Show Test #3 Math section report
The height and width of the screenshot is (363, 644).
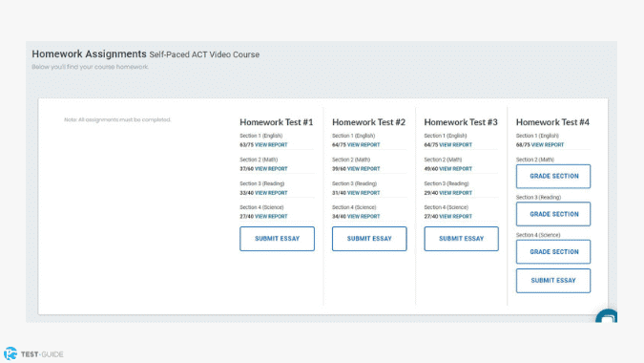[455, 168]
